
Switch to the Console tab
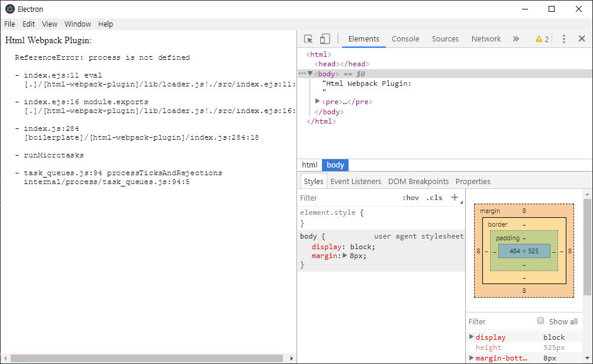point(405,39)
